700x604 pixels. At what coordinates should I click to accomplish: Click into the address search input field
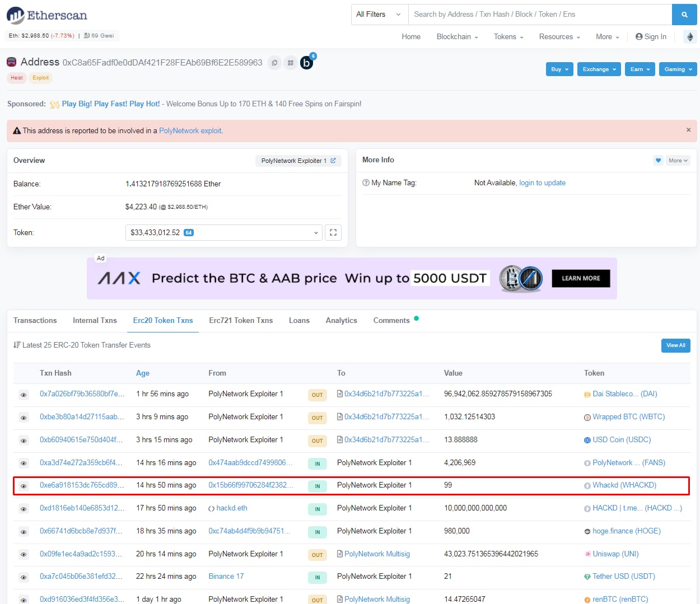point(540,15)
